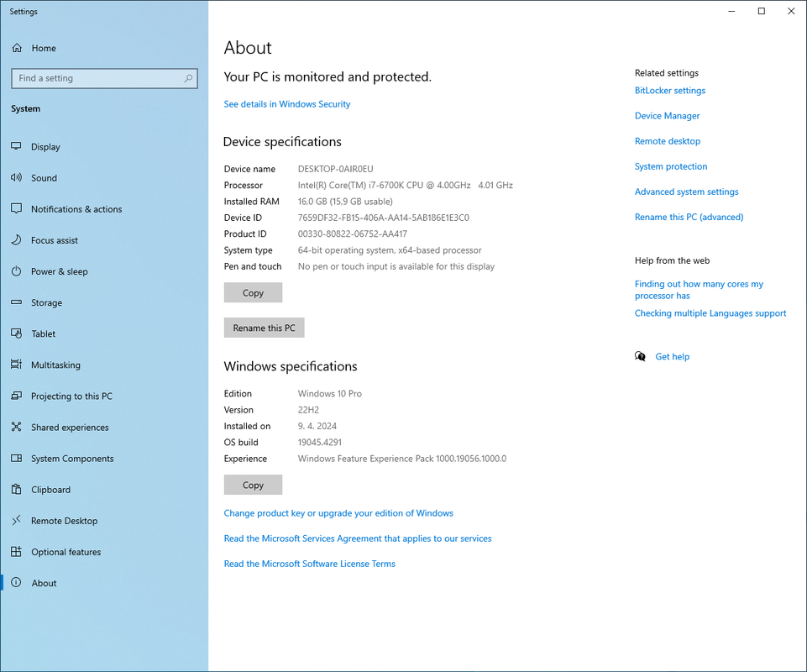This screenshot has height=672, width=807.
Task: Click the Storage drive icon
Action: click(x=17, y=302)
